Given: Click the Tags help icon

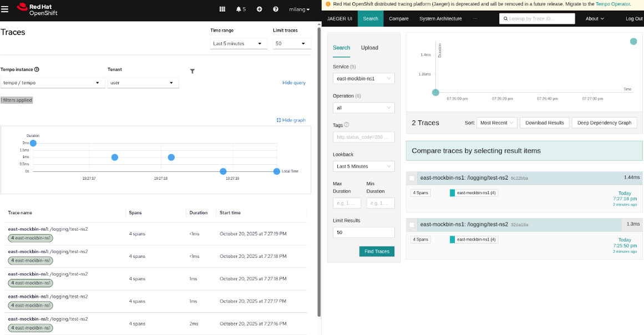Looking at the screenshot, I should [x=347, y=125].
